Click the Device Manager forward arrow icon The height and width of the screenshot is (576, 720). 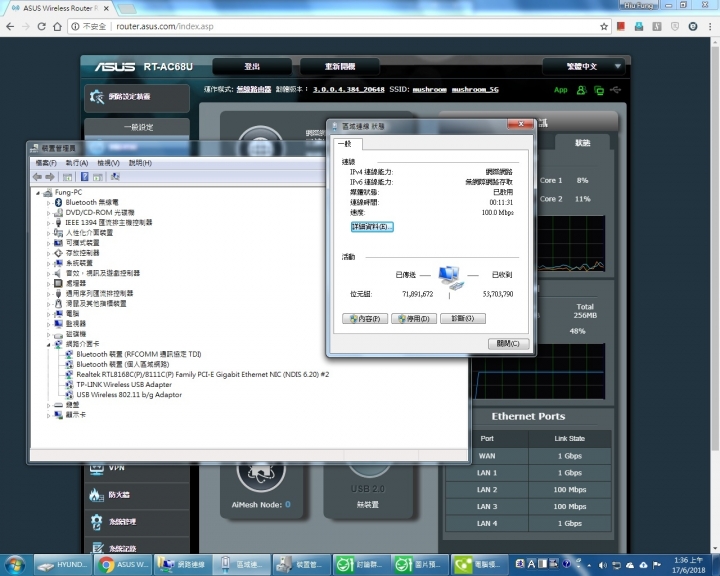50,176
